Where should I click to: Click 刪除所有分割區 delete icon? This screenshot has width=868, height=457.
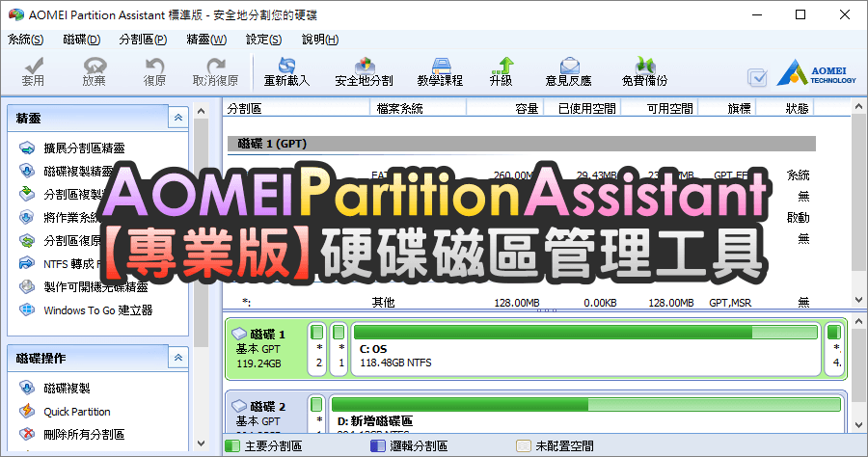tap(27, 434)
